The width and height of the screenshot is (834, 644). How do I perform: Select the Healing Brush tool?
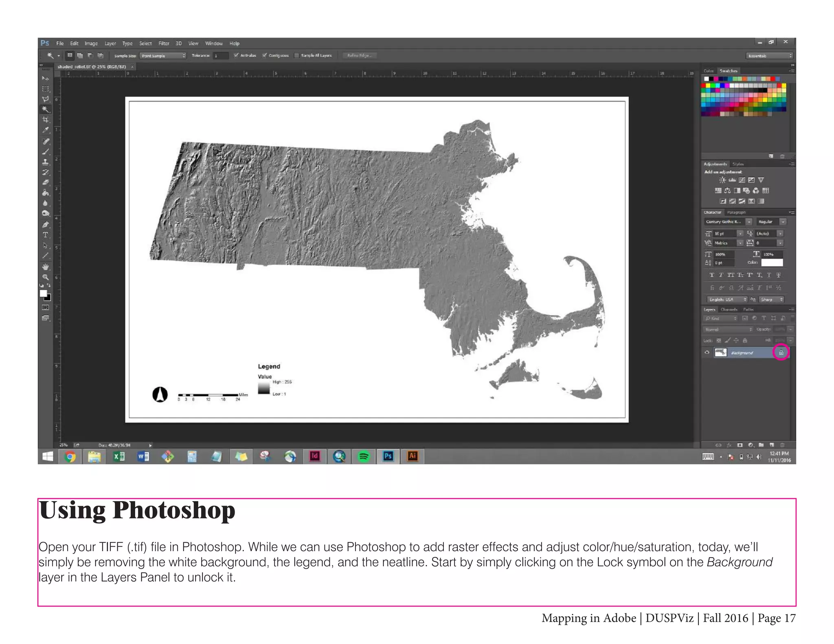pos(46,141)
